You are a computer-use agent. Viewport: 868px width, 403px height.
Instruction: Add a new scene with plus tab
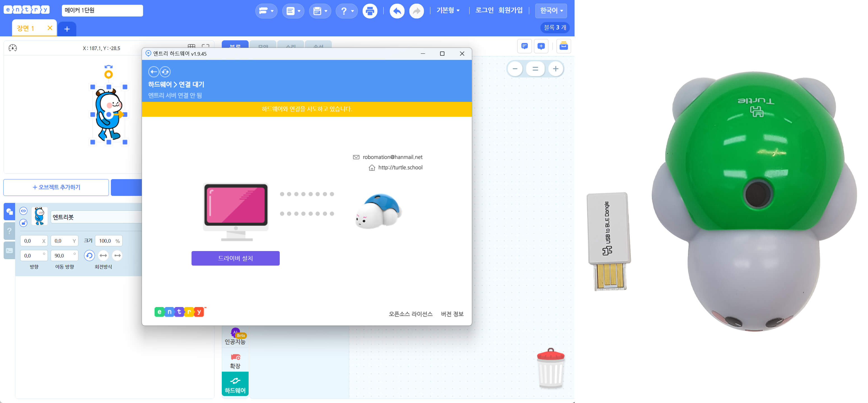pos(67,29)
